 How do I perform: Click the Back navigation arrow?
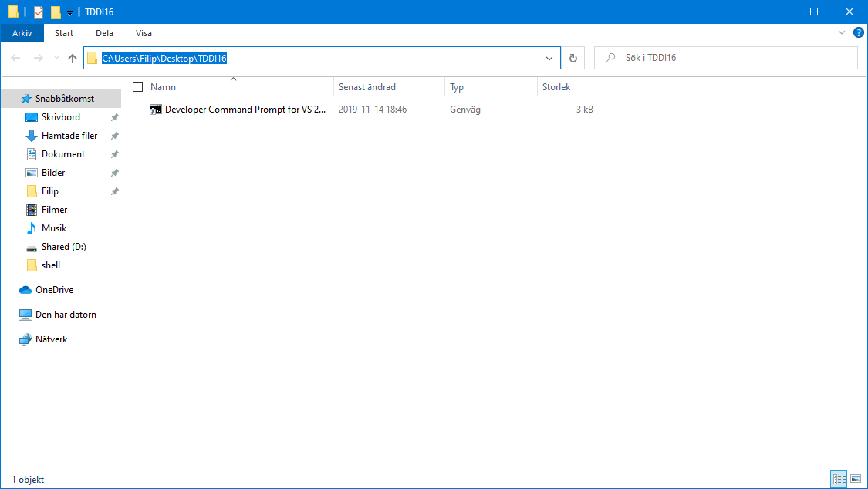(x=15, y=58)
